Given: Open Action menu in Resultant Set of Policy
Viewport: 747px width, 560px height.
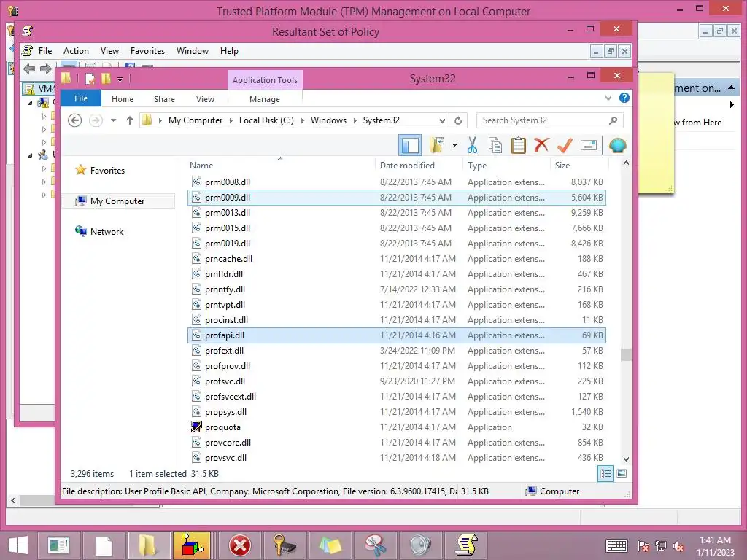Looking at the screenshot, I should pos(76,51).
